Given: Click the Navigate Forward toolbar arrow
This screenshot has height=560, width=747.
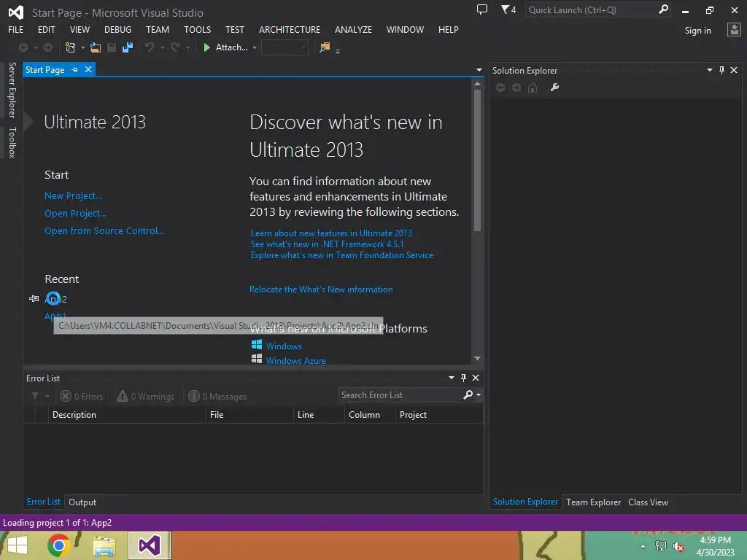Looking at the screenshot, I should 48,47.
